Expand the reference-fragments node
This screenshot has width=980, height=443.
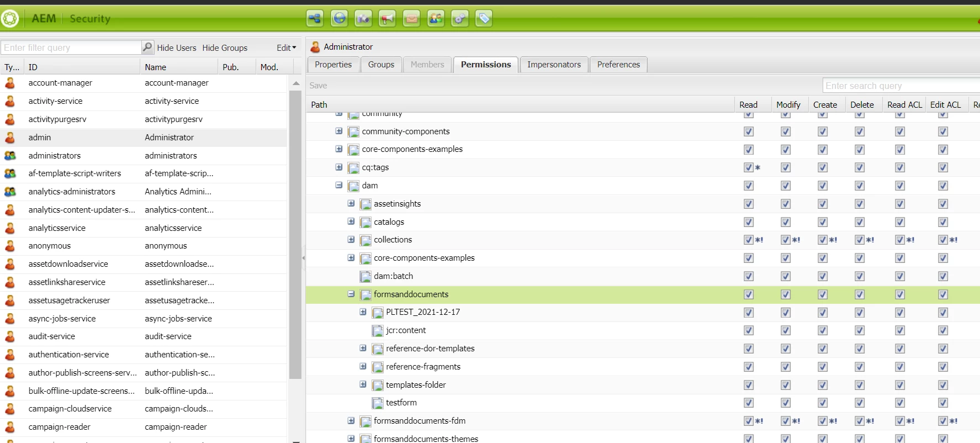pos(363,366)
